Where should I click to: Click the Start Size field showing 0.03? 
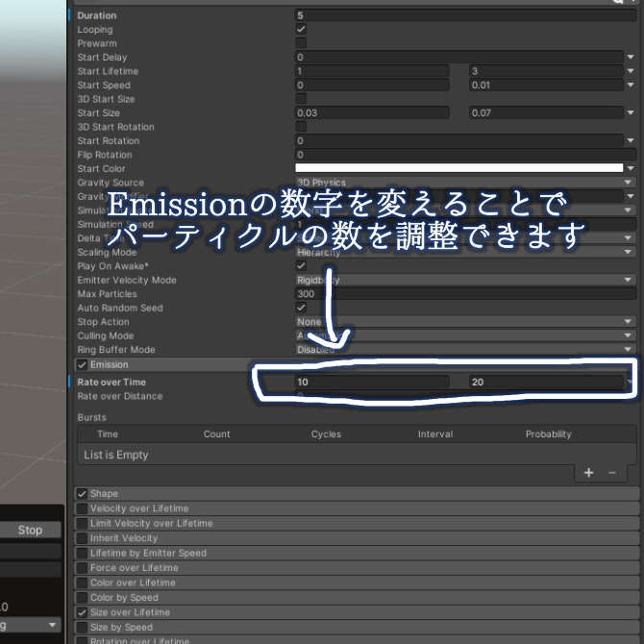[372, 112]
